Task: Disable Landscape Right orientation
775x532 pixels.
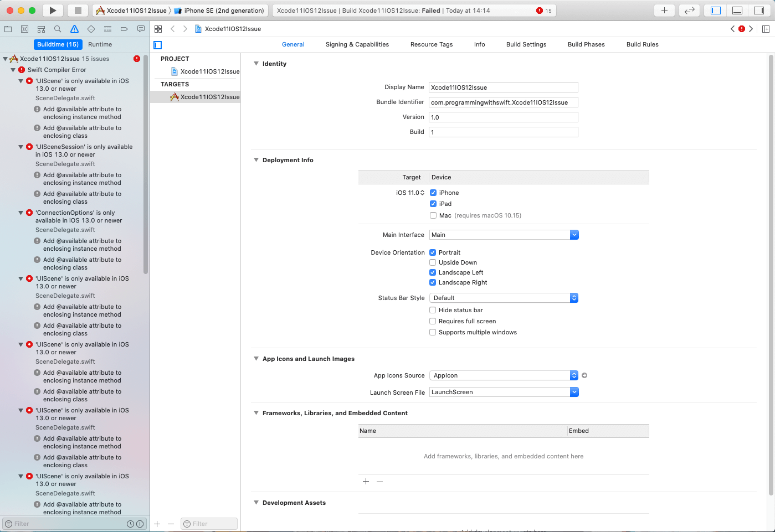Action: (x=433, y=282)
